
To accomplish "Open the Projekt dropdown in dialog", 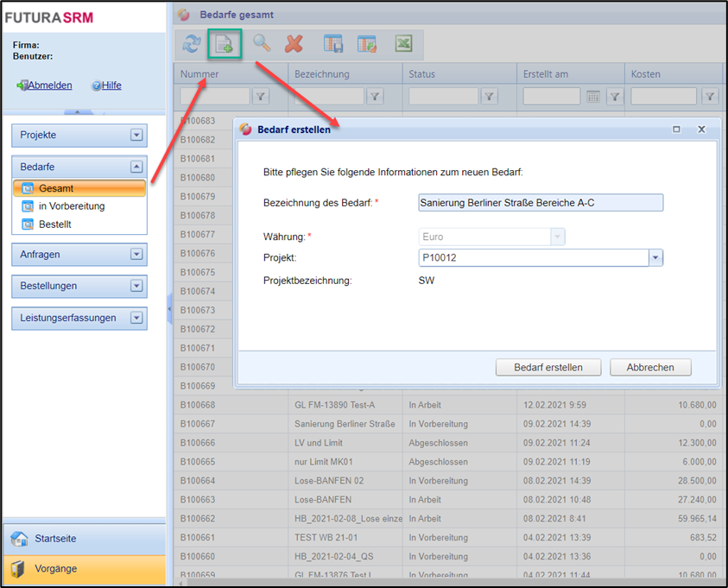I will (655, 258).
